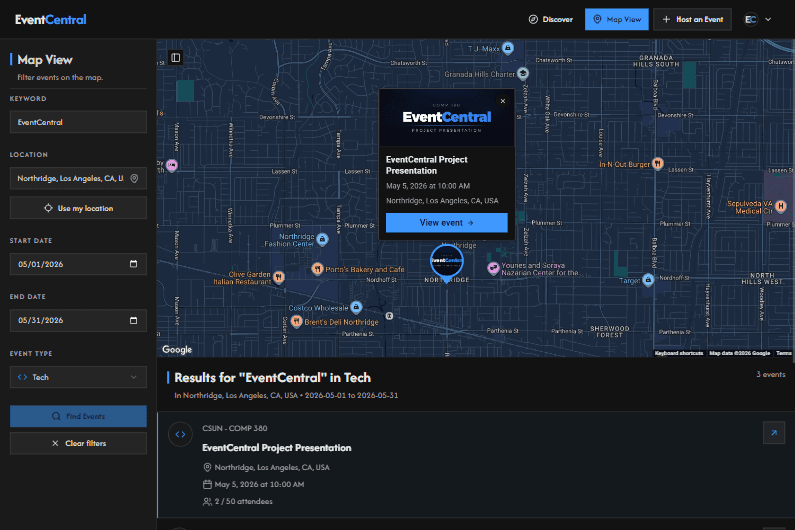Focus the End Date field 05/31/2026
This screenshot has height=530, width=795.
pos(78,321)
